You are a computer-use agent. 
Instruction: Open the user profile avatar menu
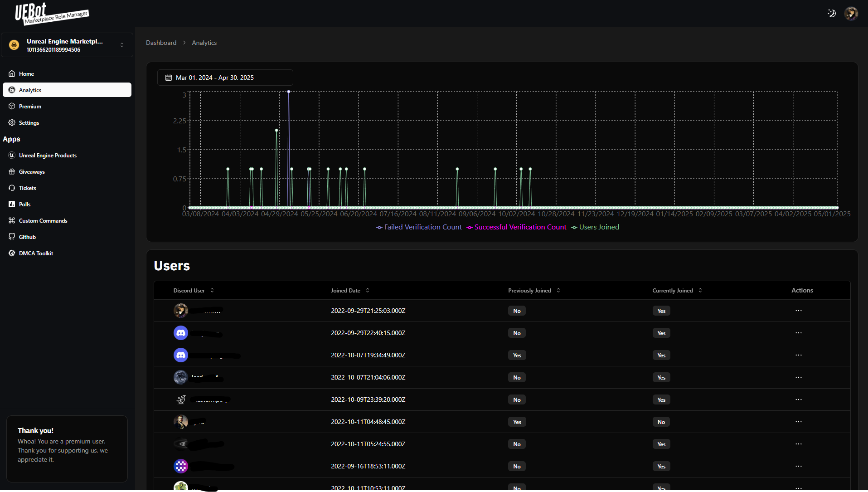851,14
